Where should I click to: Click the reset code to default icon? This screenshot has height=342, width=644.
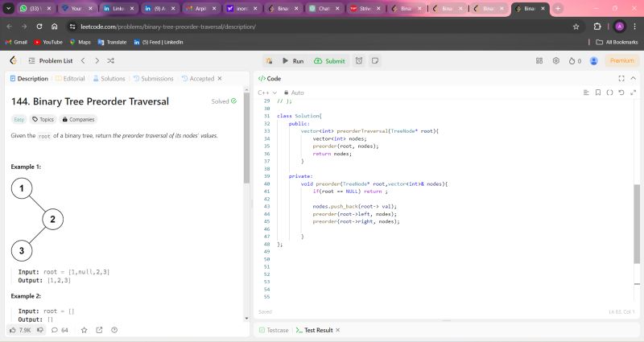pyautogui.click(x=620, y=93)
